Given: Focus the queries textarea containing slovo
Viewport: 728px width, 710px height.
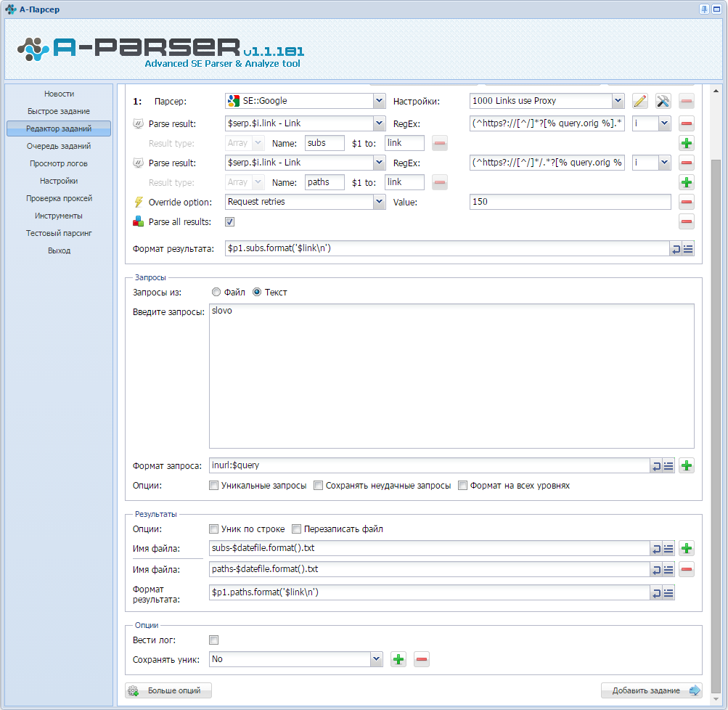Looking at the screenshot, I should pyautogui.click(x=451, y=376).
